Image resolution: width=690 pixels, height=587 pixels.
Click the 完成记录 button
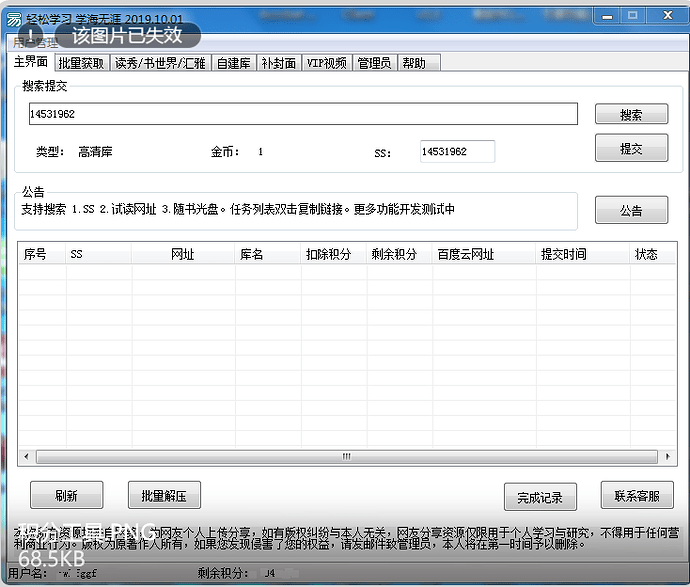click(x=540, y=497)
